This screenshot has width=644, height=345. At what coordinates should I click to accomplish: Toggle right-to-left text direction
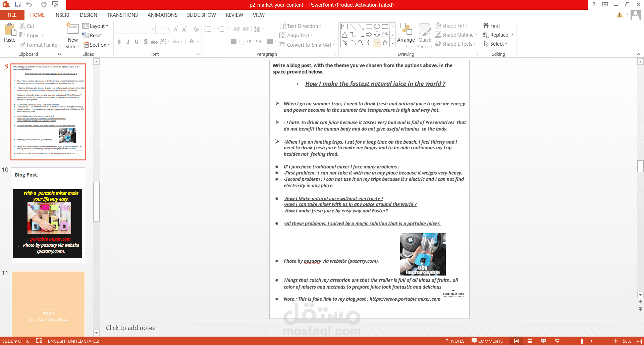[x=258, y=42]
